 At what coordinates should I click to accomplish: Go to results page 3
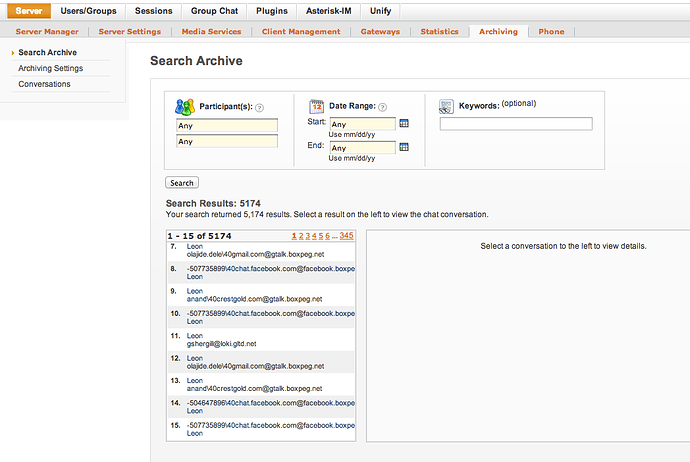coord(308,236)
